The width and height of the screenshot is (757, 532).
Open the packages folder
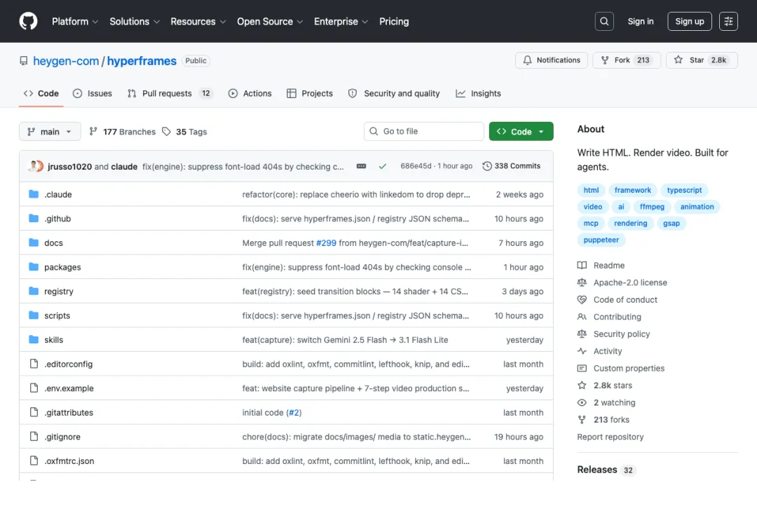coord(62,267)
